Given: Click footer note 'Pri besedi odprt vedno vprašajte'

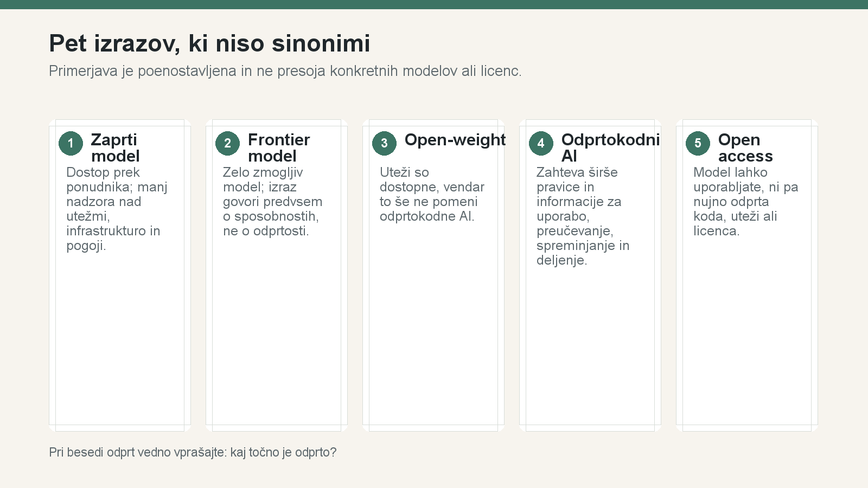Looking at the screenshot, I should tap(193, 452).
